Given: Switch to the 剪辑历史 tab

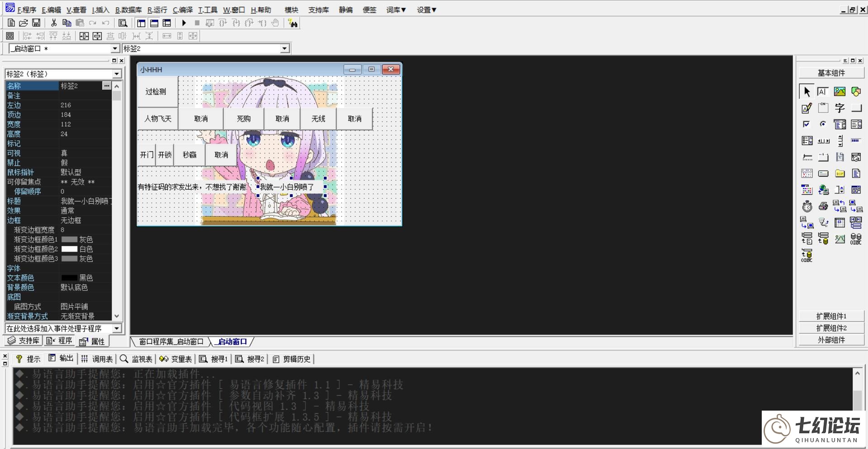Looking at the screenshot, I should [x=292, y=359].
